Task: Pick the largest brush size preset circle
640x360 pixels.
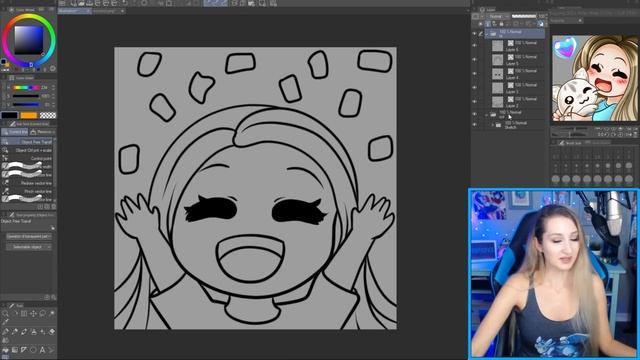Action: pos(629,179)
